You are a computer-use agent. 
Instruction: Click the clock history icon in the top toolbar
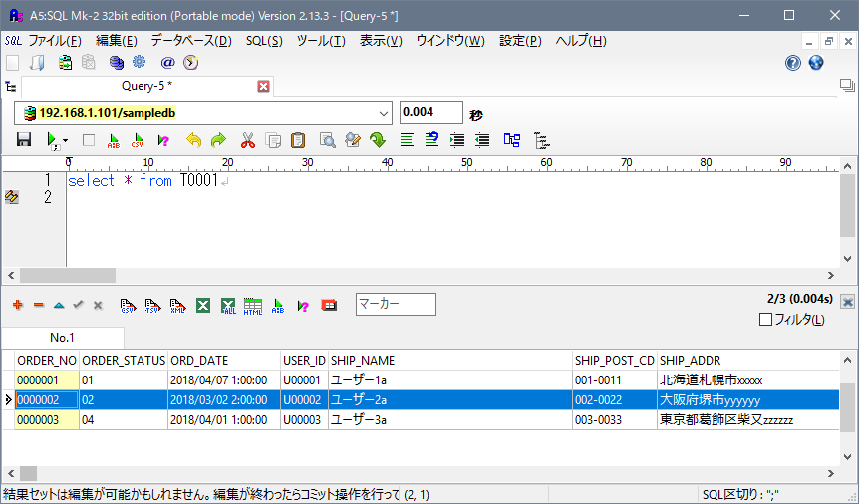(190, 63)
